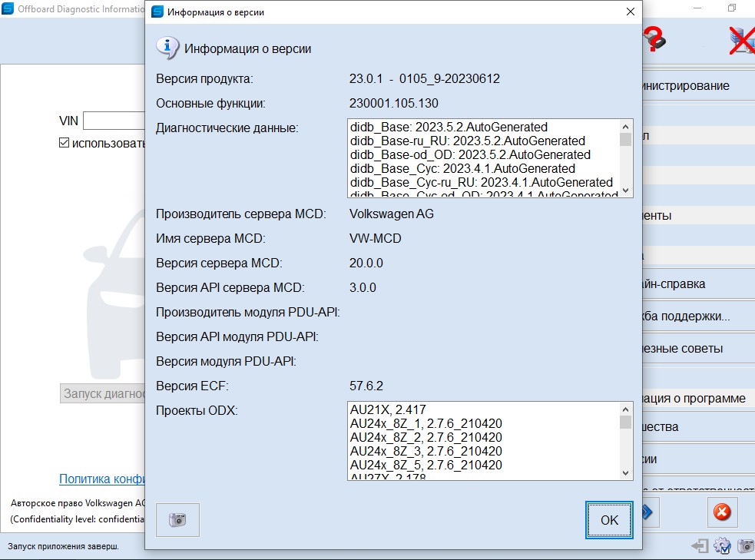The width and height of the screenshot is (755, 560).
Task: Click the red stop icon at bottom right
Action: (721, 512)
